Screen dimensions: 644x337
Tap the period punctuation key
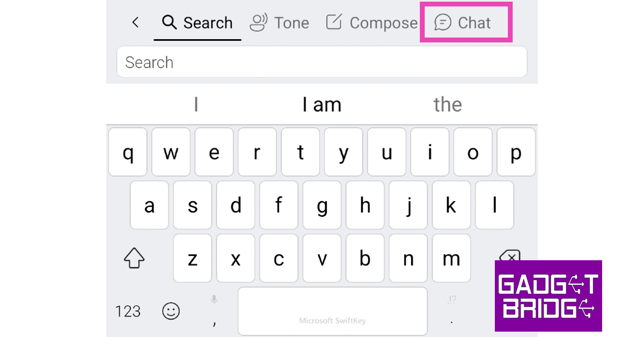click(451, 311)
